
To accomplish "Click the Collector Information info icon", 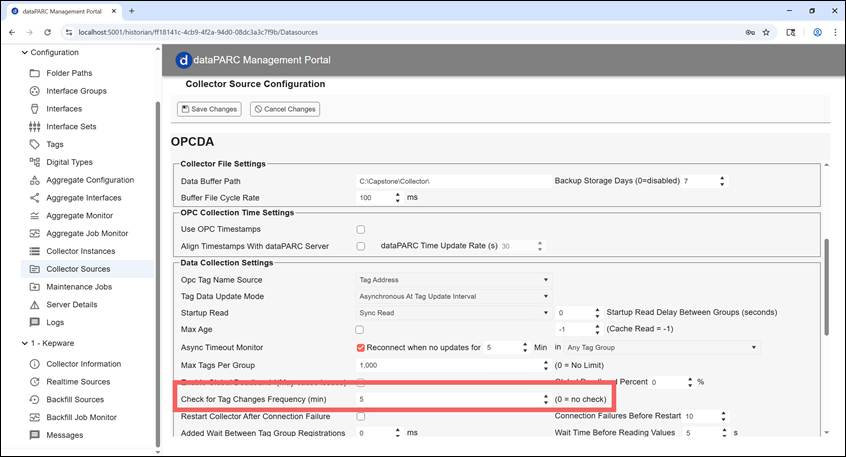I will (35, 364).
